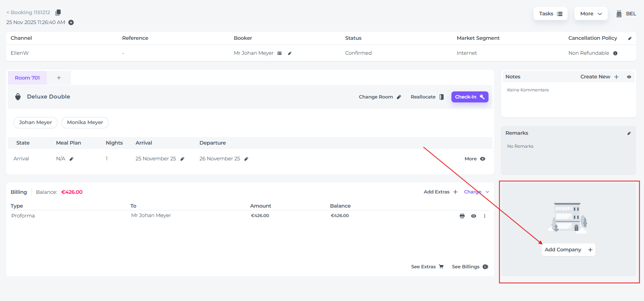Edit the meal plan pencil icon
Screen dimensions: 644x301
71,159
